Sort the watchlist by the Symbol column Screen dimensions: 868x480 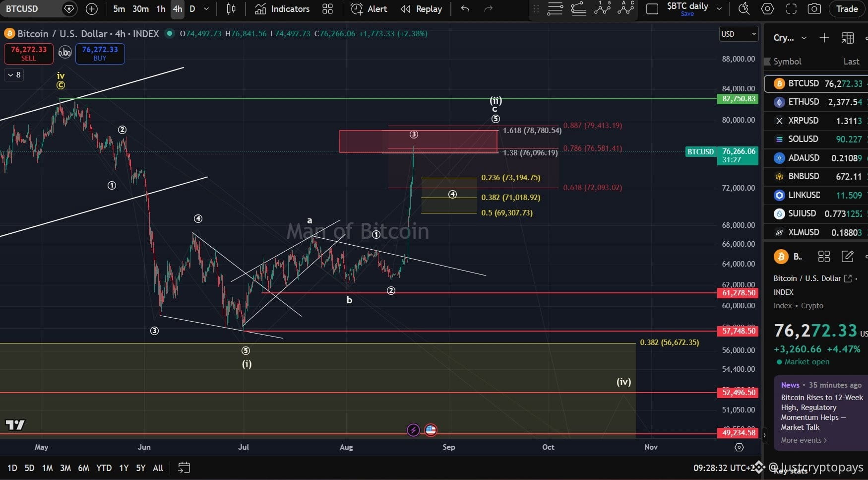pyautogui.click(x=787, y=62)
